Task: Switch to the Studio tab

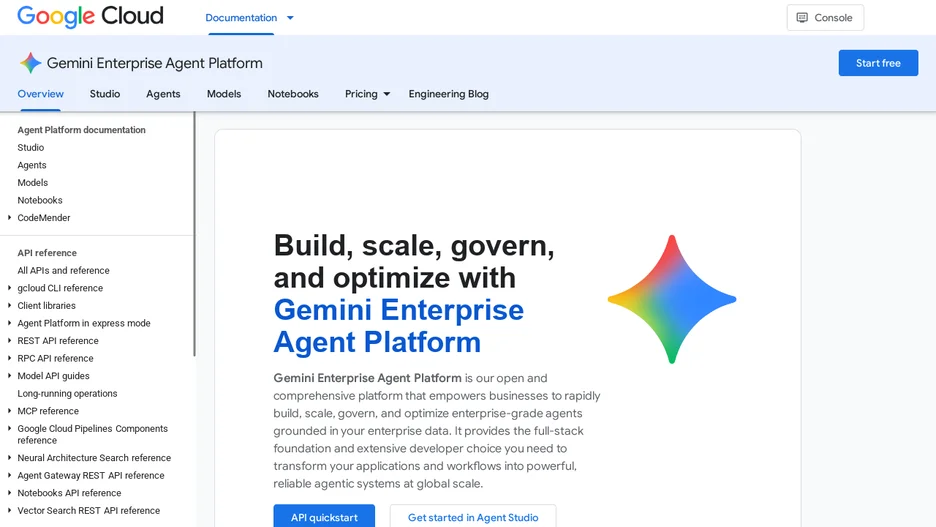Action: pos(105,94)
